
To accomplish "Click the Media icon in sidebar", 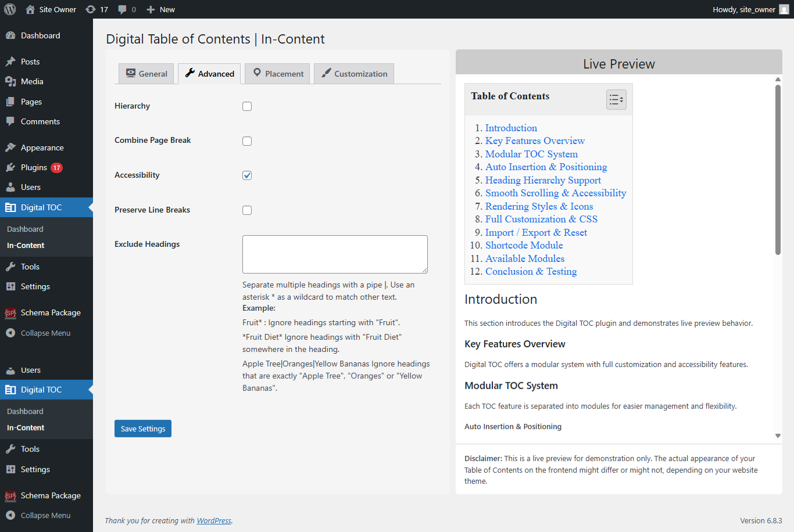I will (10, 81).
